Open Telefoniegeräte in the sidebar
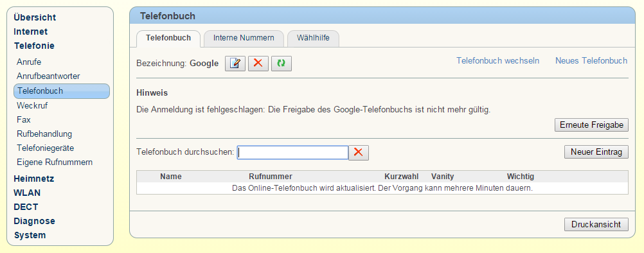The height and width of the screenshot is (253, 644). point(46,148)
